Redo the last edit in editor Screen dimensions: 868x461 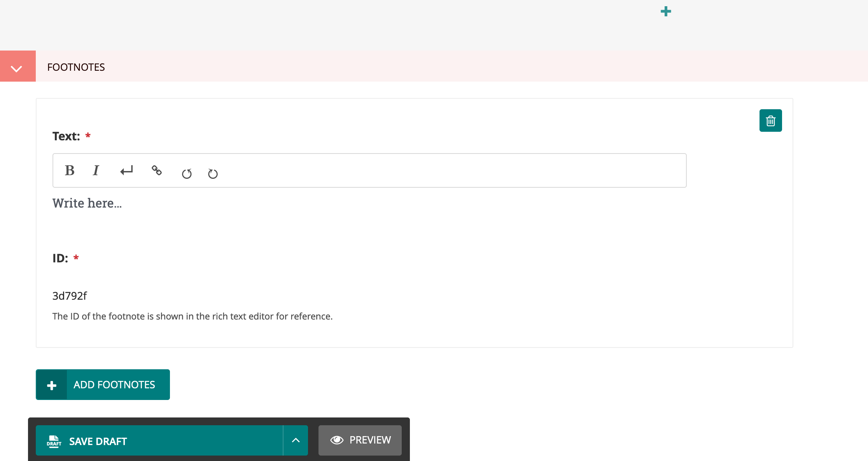213,173
